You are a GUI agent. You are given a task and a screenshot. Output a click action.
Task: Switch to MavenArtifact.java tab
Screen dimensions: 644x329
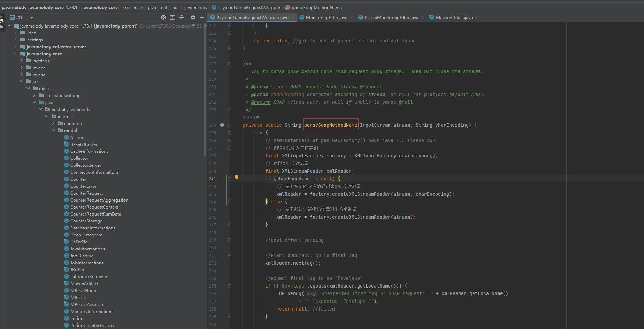point(454,18)
